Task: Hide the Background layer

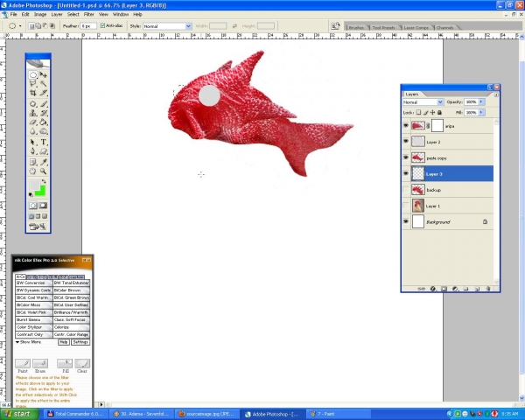Action: pos(406,221)
